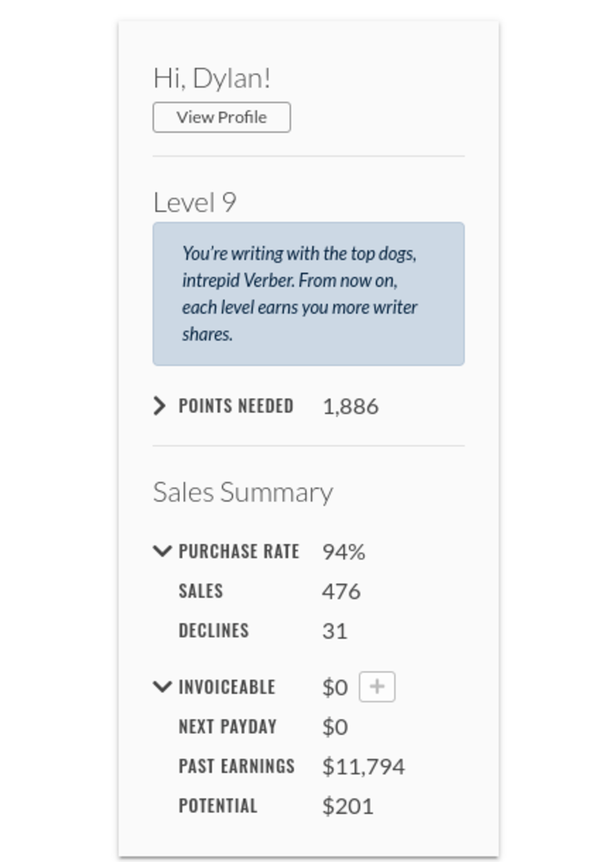Viewport: 616px width, 862px height.
Task: Select the Next Payday amount
Action: tap(333, 726)
